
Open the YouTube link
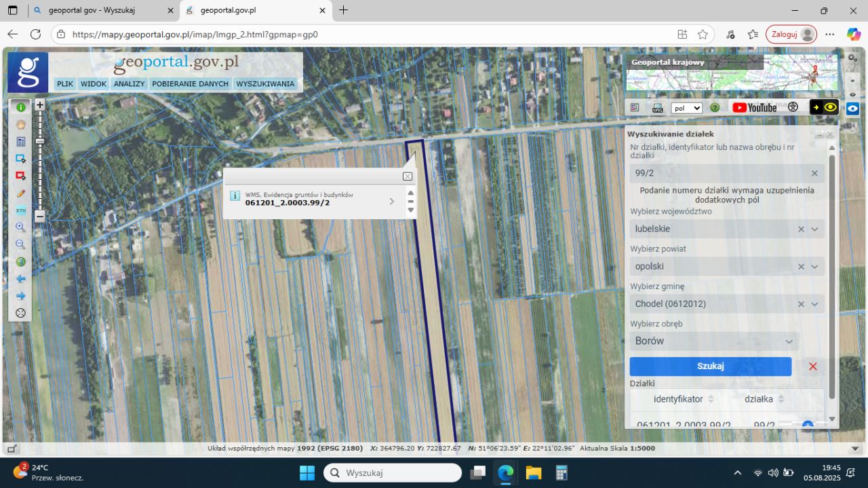(x=754, y=107)
